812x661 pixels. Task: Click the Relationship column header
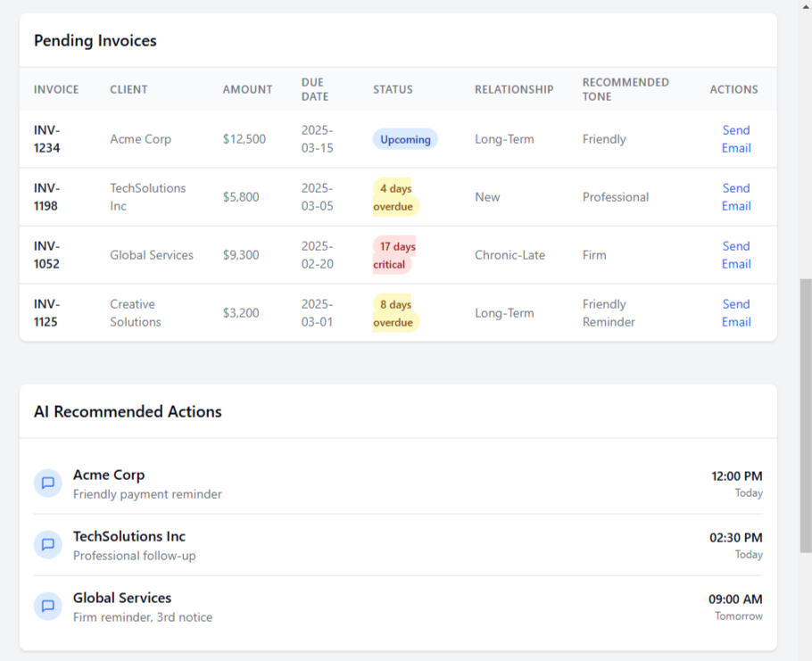click(513, 89)
